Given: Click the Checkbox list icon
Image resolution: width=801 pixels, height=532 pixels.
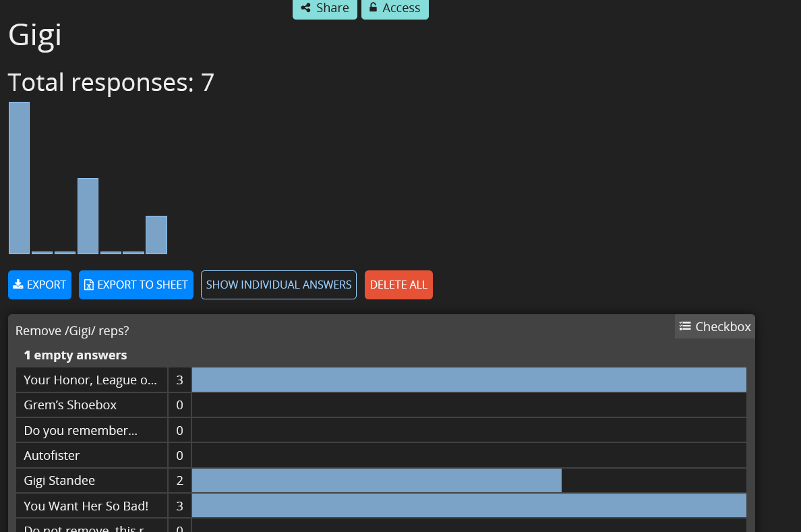Looking at the screenshot, I should pos(685,326).
